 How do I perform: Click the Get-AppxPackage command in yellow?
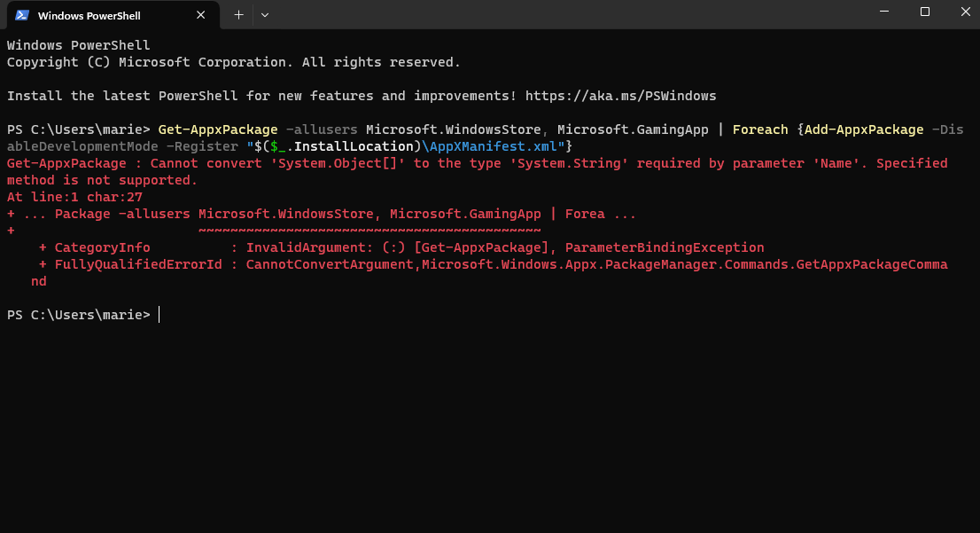coord(217,129)
